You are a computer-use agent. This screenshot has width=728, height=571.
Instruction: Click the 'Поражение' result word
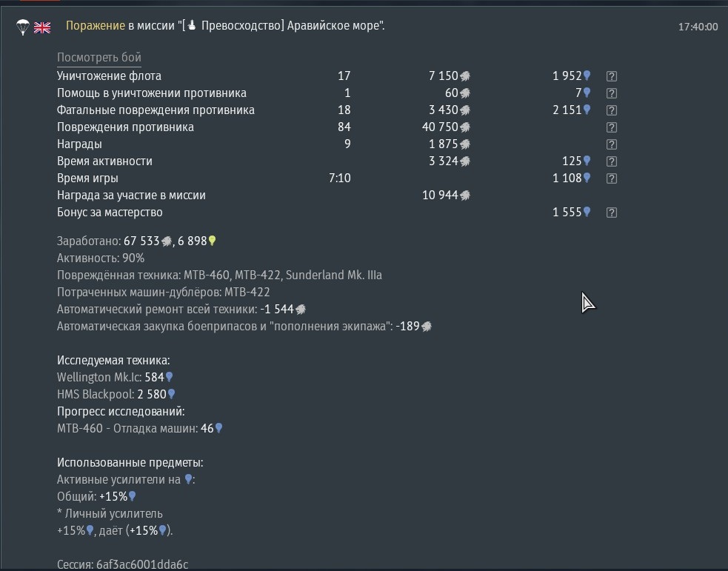(x=96, y=25)
